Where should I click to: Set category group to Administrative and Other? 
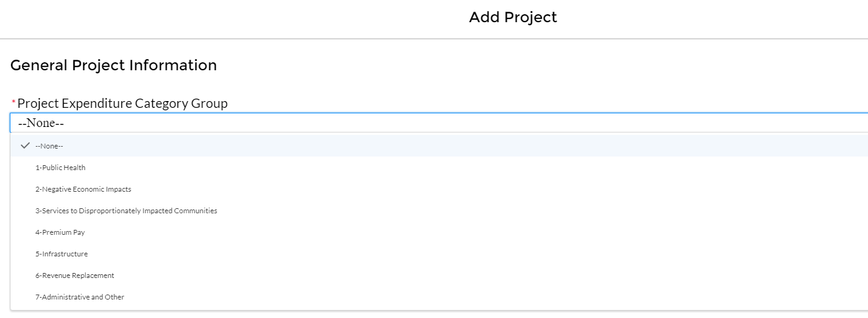[x=80, y=297]
